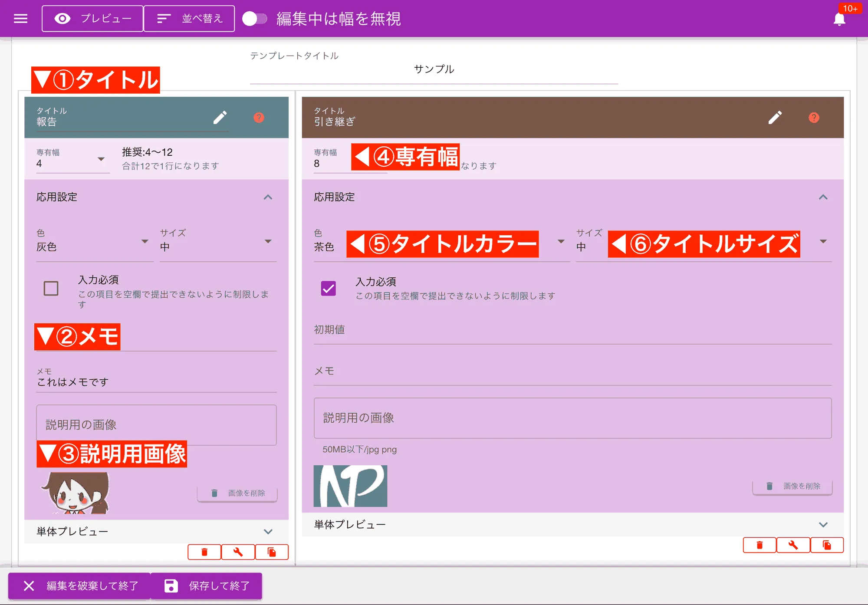Uncheck 入力必須 on the 引き継ぎ card

[329, 288]
